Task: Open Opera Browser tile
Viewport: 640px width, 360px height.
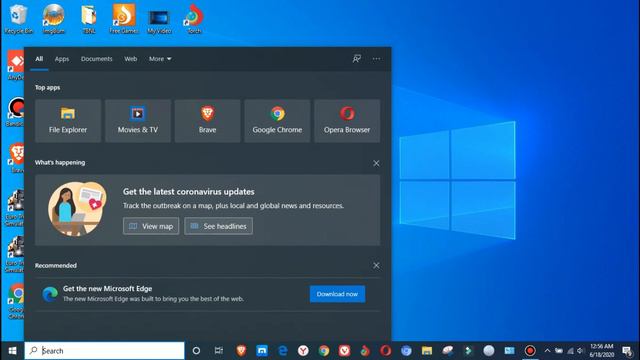Action: tap(347, 121)
